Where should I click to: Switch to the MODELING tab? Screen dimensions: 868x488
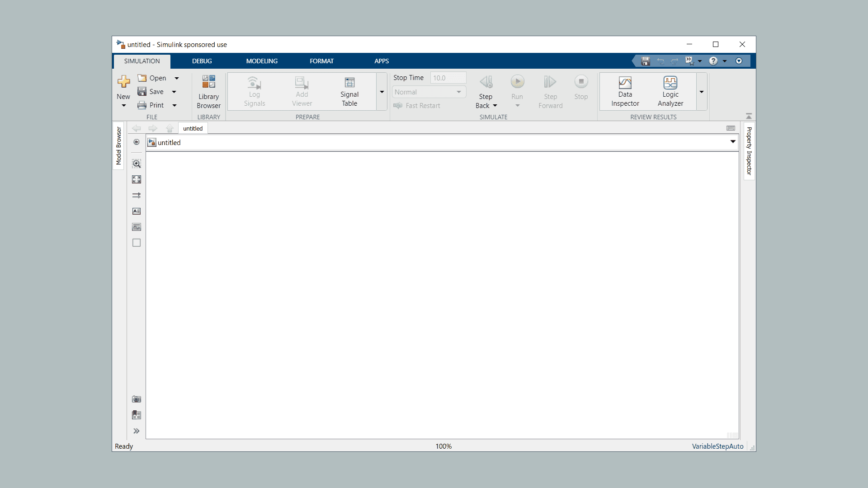pos(262,61)
